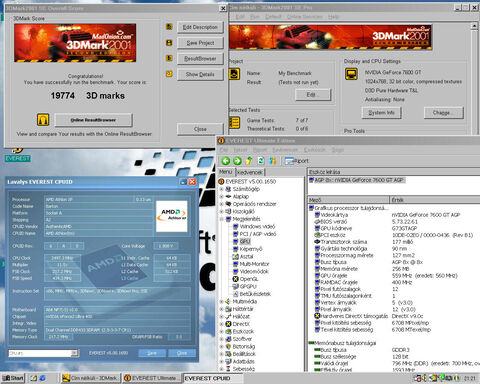This screenshot has width=480, height=384.
Task: Open the CPU #1 dropdown in CPUID window
Action: pyautogui.click(x=75, y=353)
